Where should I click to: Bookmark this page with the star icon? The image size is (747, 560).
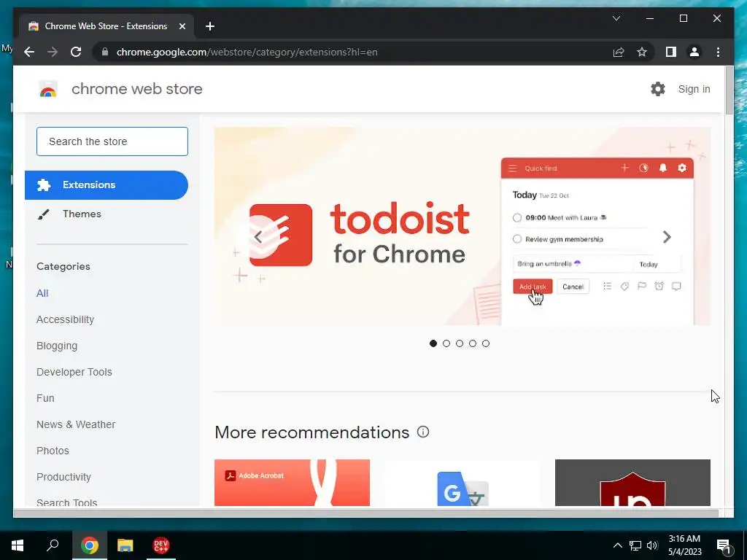pyautogui.click(x=642, y=52)
